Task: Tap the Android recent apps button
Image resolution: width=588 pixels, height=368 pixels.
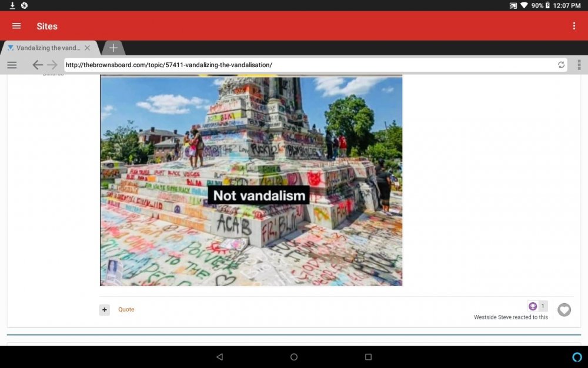Action: [368, 357]
